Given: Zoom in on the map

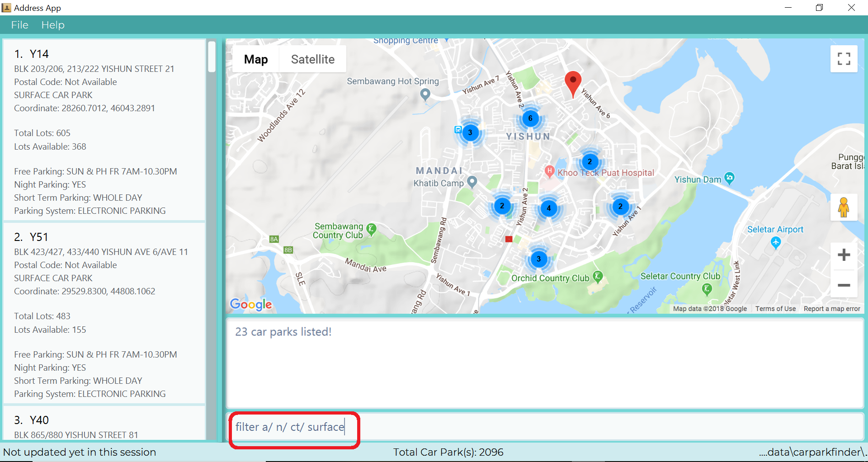Looking at the screenshot, I should pos(844,255).
